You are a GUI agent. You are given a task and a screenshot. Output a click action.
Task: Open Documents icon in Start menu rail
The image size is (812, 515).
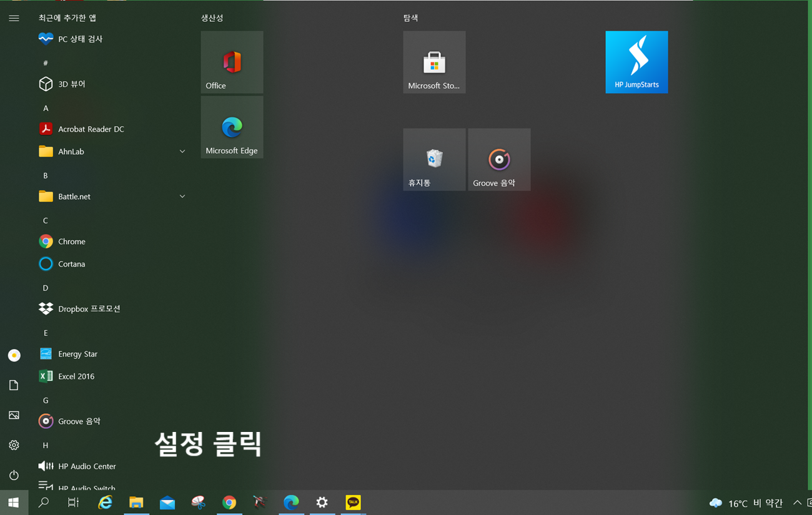pyautogui.click(x=14, y=385)
